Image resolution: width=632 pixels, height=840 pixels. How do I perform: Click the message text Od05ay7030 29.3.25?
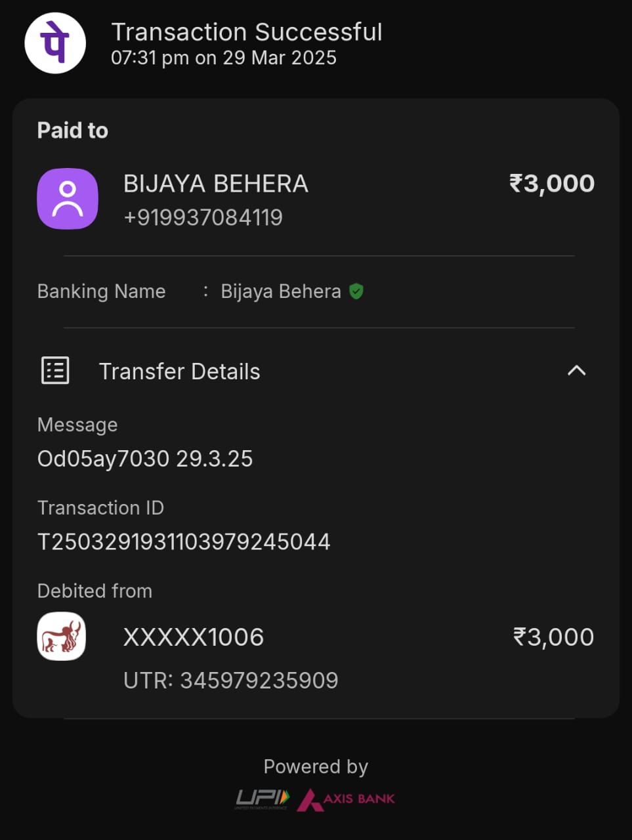pyautogui.click(x=145, y=459)
